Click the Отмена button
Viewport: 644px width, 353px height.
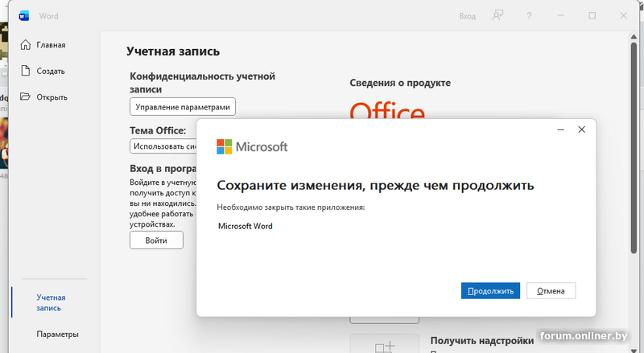[x=551, y=290]
